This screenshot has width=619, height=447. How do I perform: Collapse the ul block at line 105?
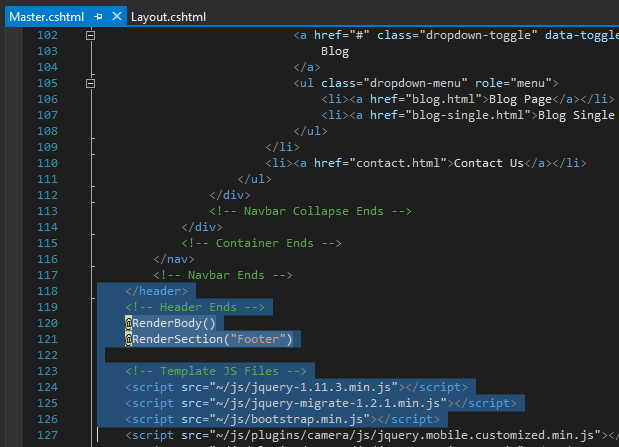click(x=90, y=83)
